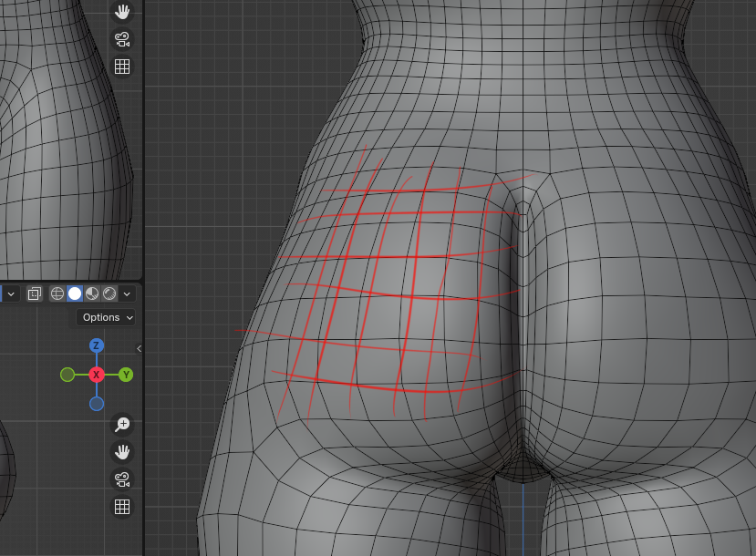Switch perspective/orthographic grid icon below the axis gizmo
This screenshot has height=556, width=756.
point(122,507)
